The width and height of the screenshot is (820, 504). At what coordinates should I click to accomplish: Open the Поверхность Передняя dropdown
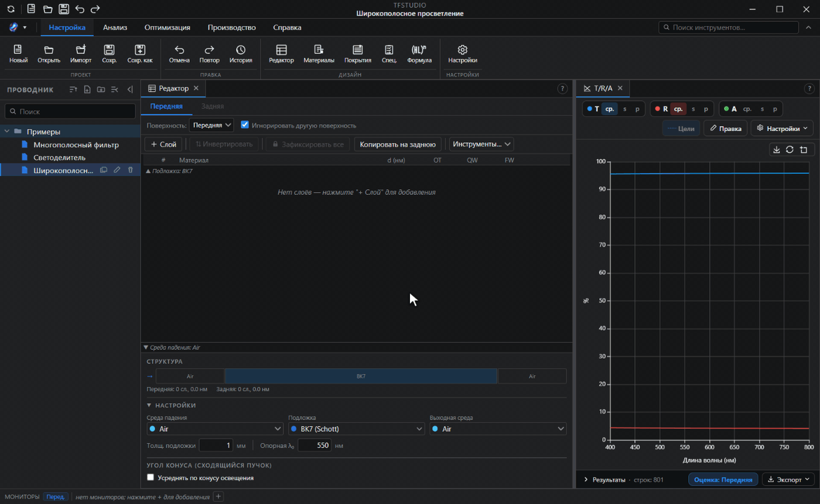tap(211, 125)
